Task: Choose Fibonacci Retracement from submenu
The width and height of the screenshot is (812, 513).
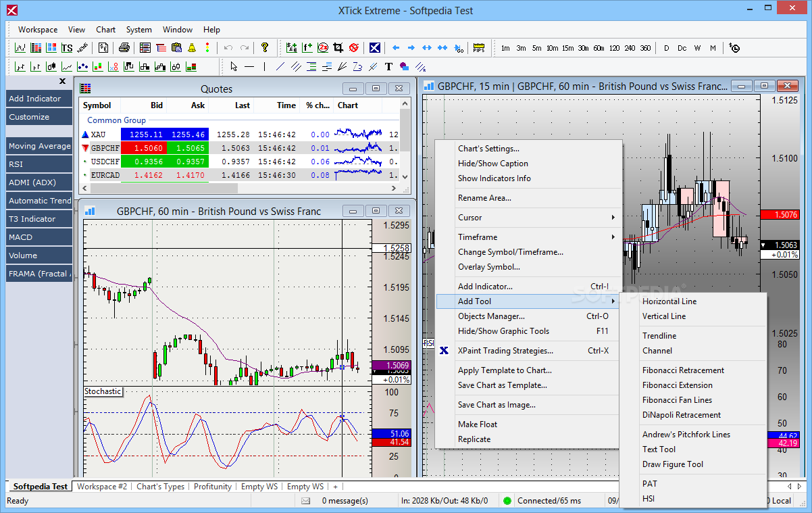Action: (x=683, y=370)
